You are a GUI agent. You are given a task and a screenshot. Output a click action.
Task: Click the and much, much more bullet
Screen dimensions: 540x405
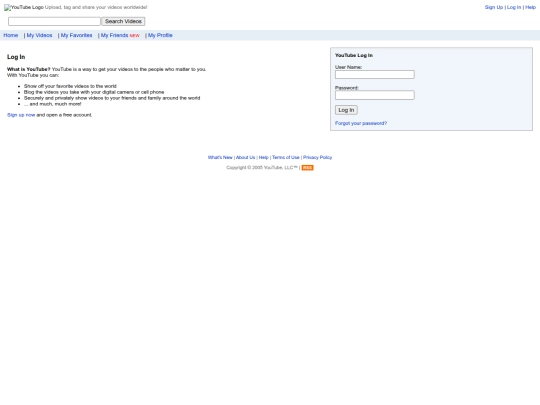click(x=53, y=104)
